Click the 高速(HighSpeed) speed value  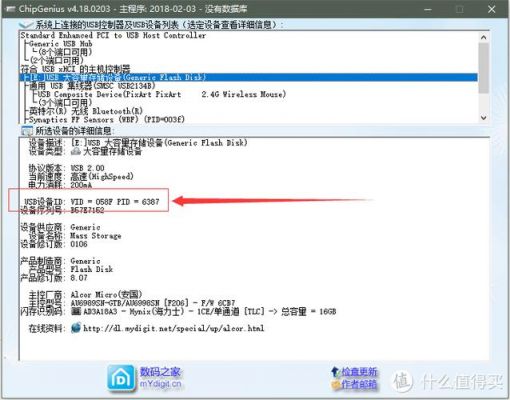point(102,176)
